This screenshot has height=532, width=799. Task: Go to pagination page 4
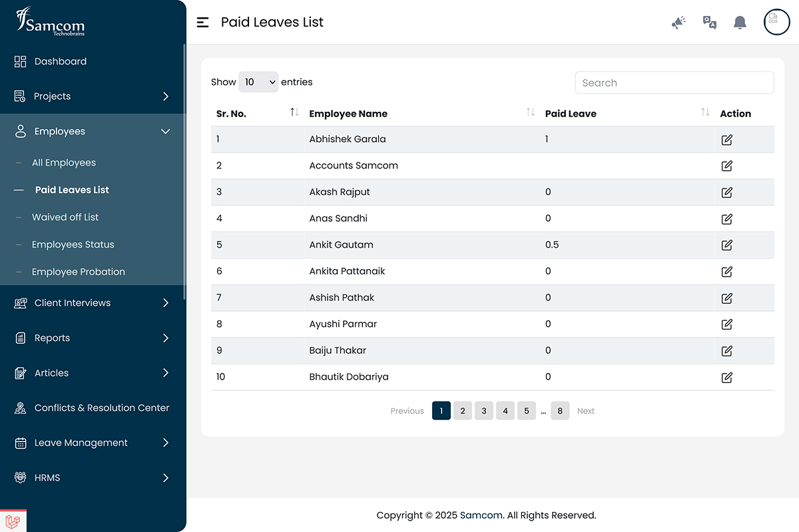(505, 411)
